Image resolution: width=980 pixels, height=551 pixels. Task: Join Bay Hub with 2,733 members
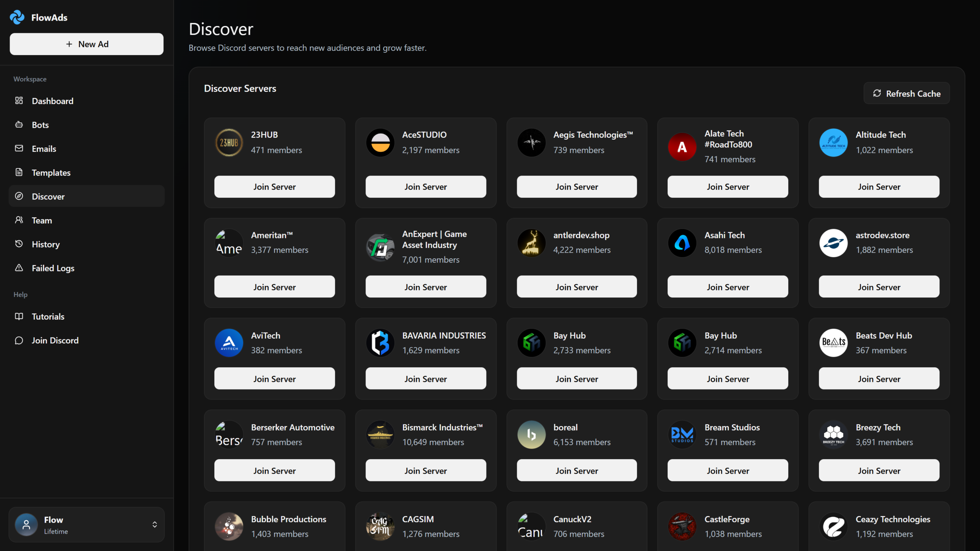tap(577, 378)
